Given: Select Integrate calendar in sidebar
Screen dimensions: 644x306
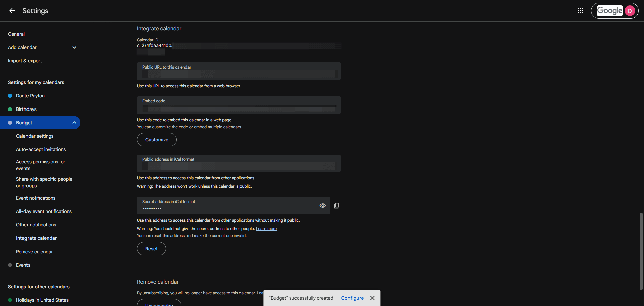Looking at the screenshot, I should [x=37, y=238].
